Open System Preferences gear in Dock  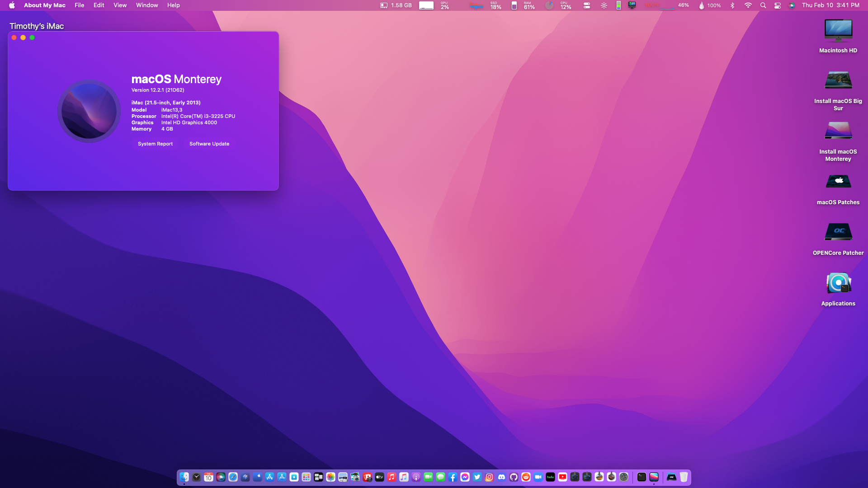click(x=624, y=477)
